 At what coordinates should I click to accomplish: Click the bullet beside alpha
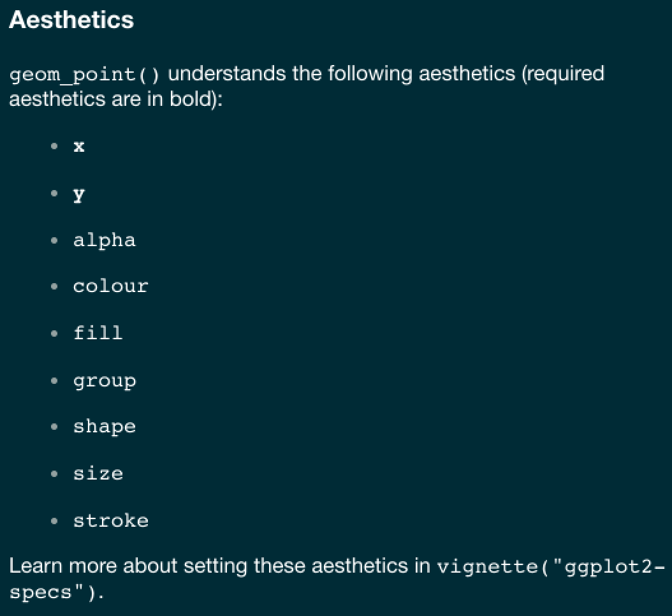[54, 240]
